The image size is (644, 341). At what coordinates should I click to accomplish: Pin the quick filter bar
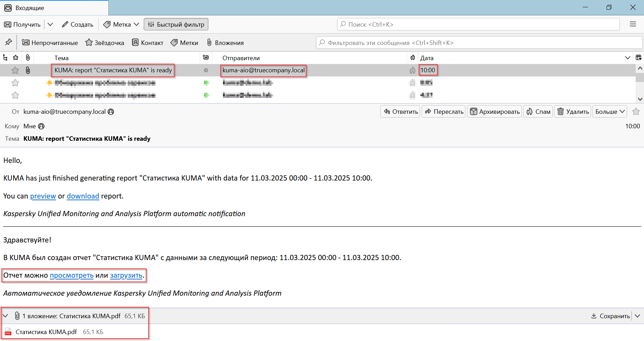tap(9, 43)
